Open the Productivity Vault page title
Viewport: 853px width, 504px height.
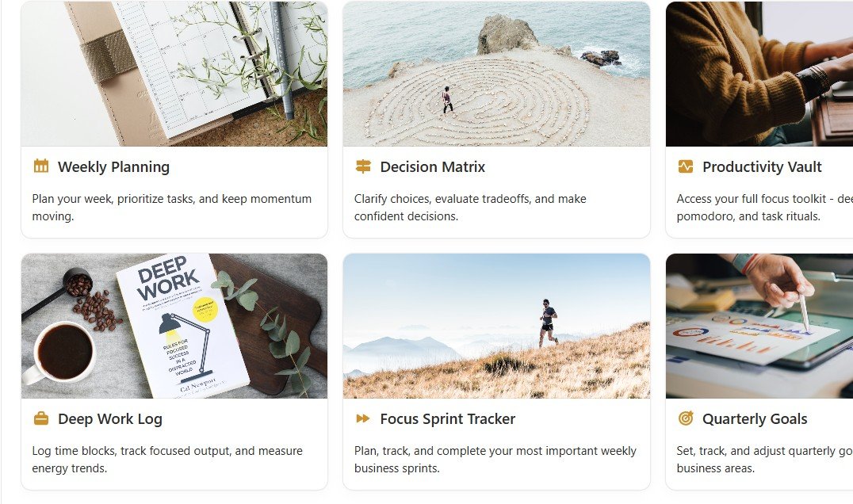click(x=762, y=167)
